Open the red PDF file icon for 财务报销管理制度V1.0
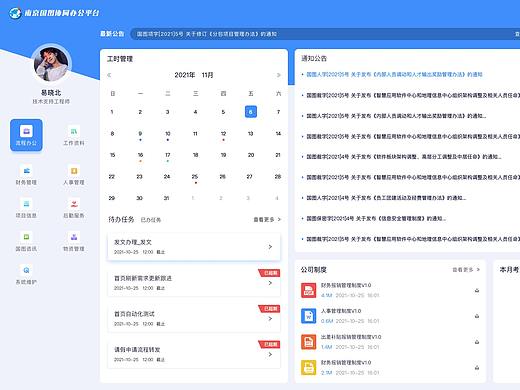 pyautogui.click(x=308, y=290)
